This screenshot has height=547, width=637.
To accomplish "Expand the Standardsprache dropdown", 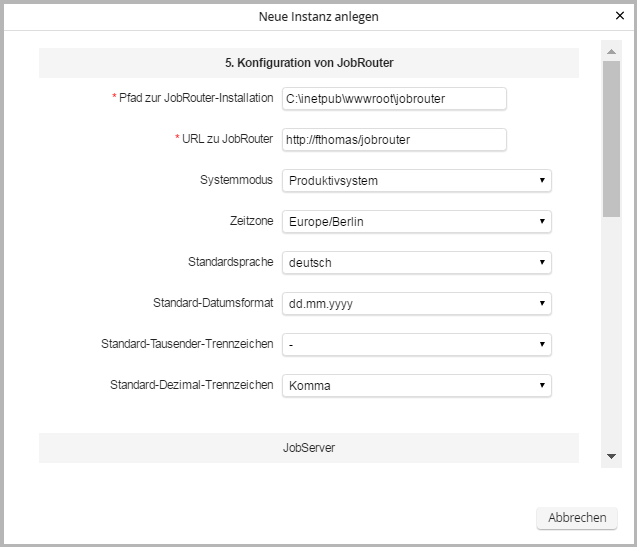I will (417, 263).
